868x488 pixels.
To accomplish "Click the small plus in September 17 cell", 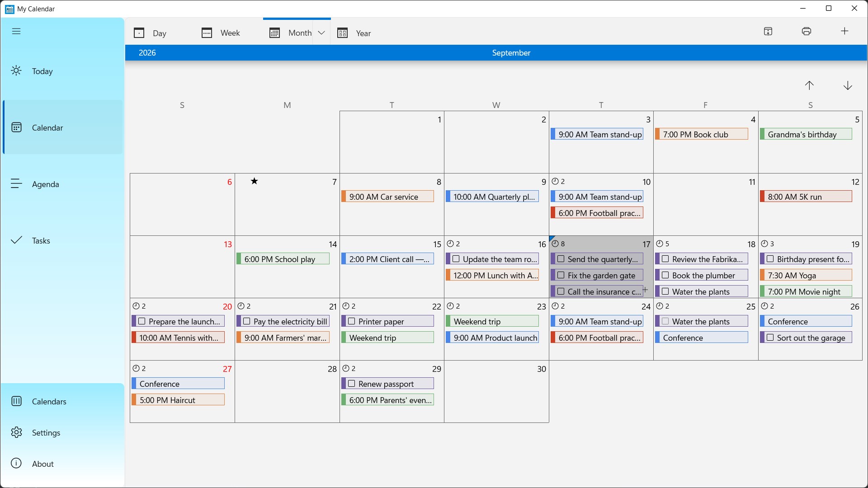I will [646, 290].
